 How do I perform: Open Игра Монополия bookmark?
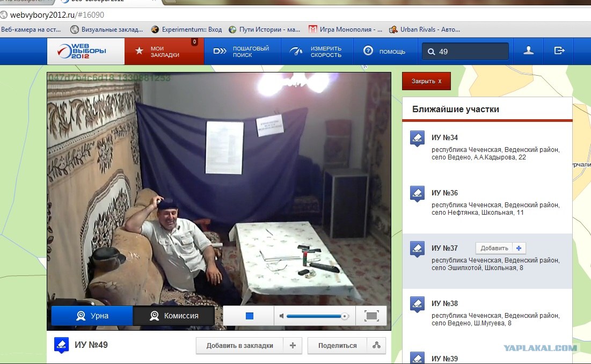click(346, 30)
